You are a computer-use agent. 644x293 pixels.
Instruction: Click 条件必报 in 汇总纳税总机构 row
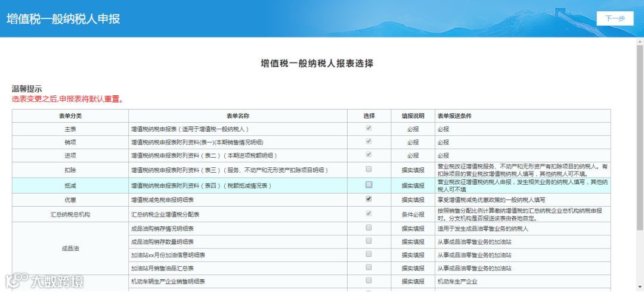pyautogui.click(x=413, y=214)
